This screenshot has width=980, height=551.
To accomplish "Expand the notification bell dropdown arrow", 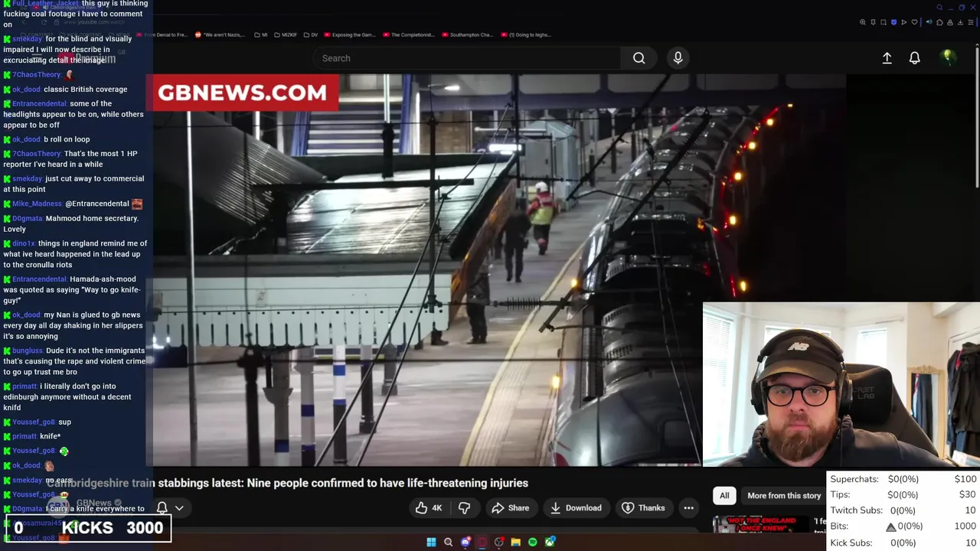I will pyautogui.click(x=179, y=507).
